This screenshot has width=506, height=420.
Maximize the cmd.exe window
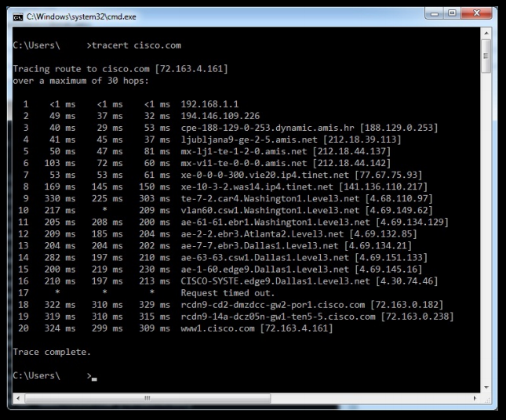(453, 13)
